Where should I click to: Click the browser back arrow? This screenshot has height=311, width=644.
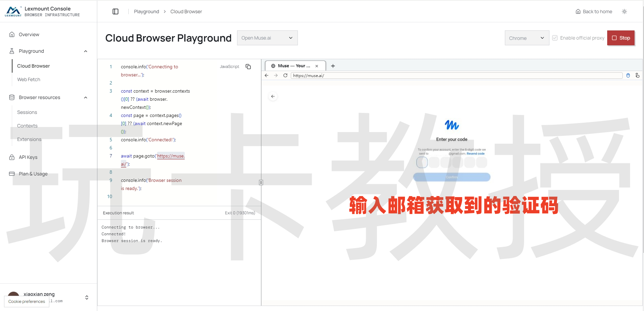point(266,75)
